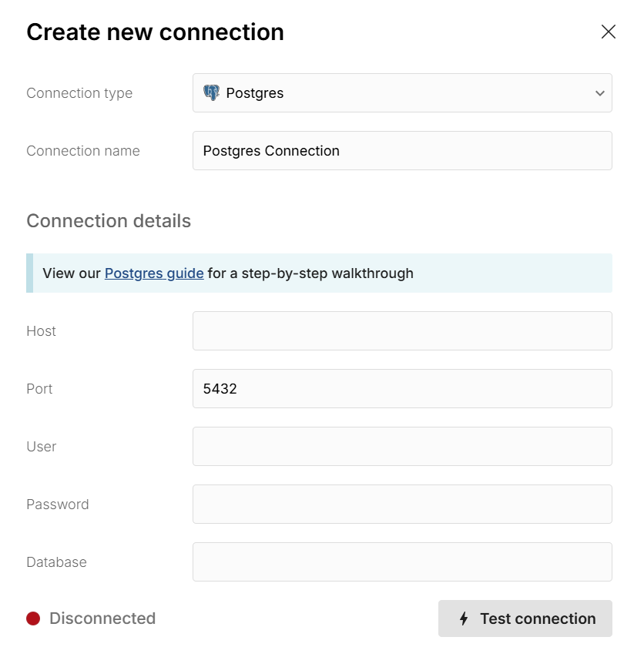
Task: Click the Postgres elephant icon
Action: [211, 93]
